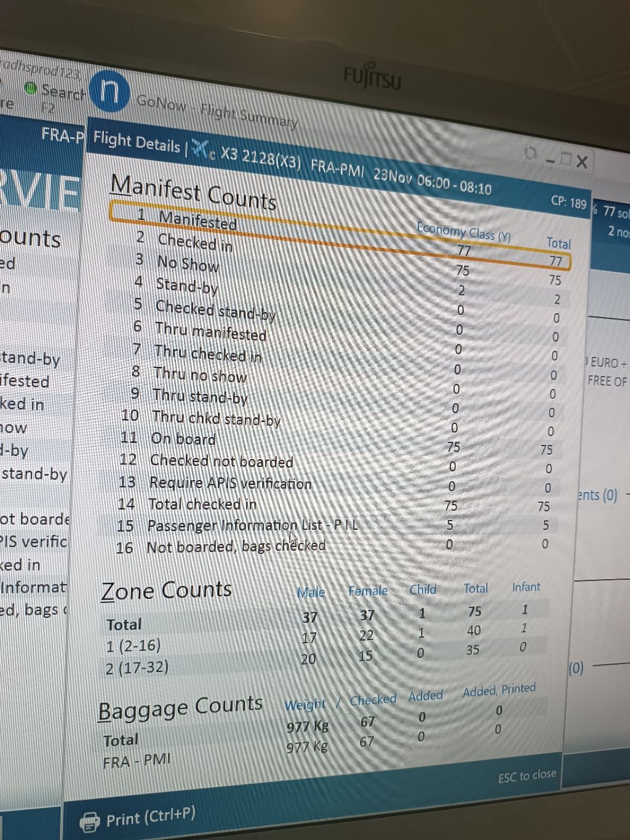Image resolution: width=630 pixels, height=840 pixels.
Task: Click the ESC to close label
Action: pos(527,776)
